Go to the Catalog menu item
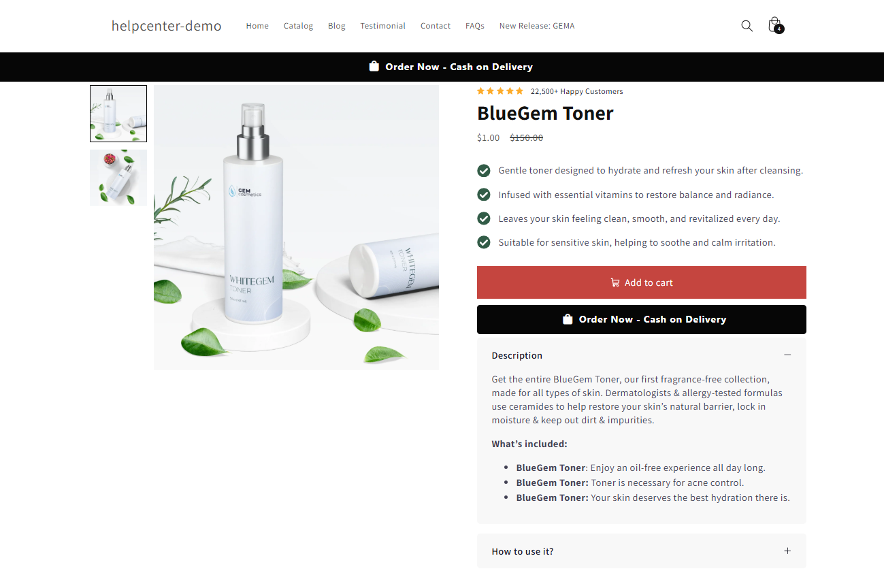This screenshot has height=588, width=884. point(298,26)
